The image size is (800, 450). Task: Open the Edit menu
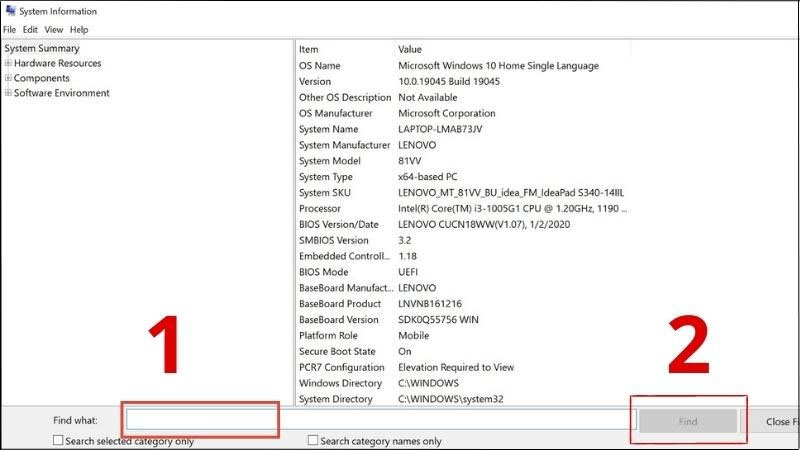30,30
